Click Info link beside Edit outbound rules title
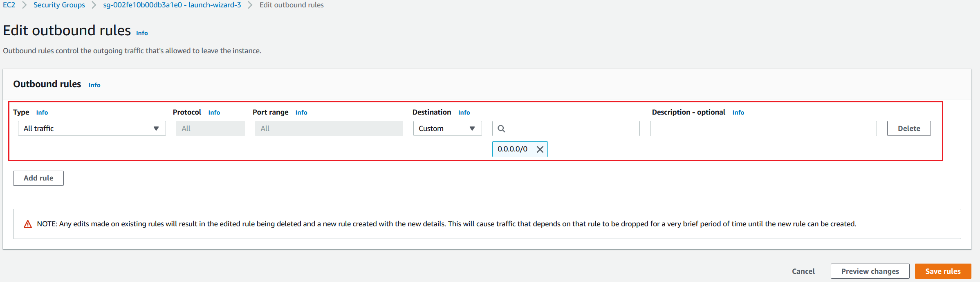The height and width of the screenshot is (282, 980). (x=142, y=33)
